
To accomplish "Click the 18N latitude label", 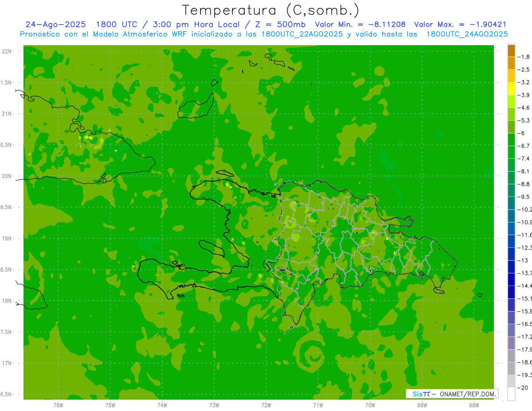I will 8,301.
